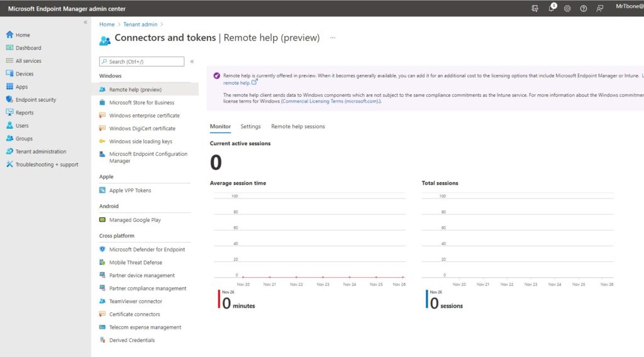This screenshot has width=644, height=357.
Task: Open the portal settings gear icon
Action: (x=567, y=8)
